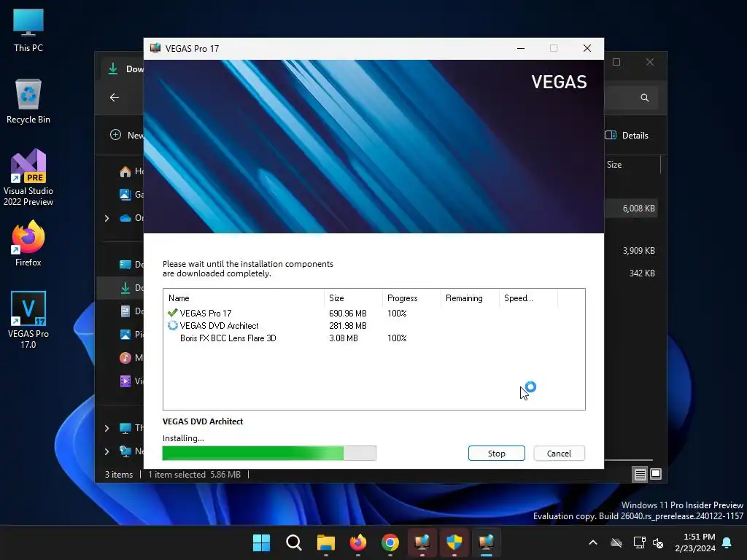
Task: Open File Explorer from the taskbar
Action: pos(326,542)
